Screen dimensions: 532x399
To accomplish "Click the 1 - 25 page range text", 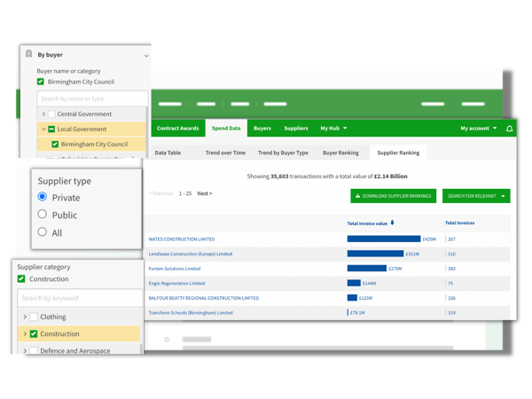I will click(x=185, y=193).
